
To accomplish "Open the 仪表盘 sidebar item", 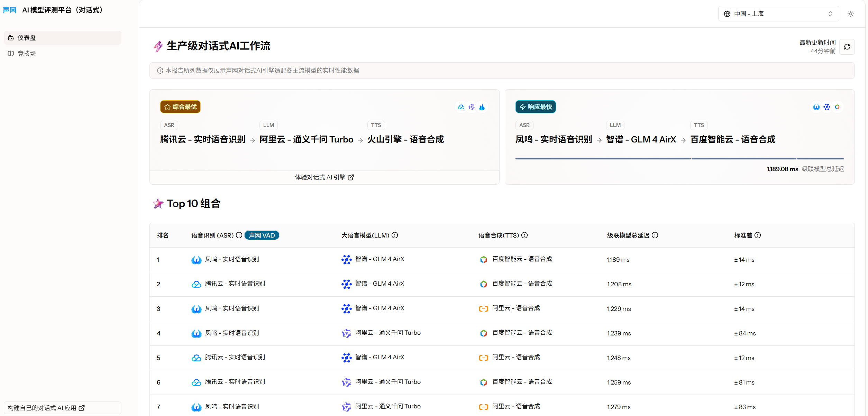I will coord(63,38).
